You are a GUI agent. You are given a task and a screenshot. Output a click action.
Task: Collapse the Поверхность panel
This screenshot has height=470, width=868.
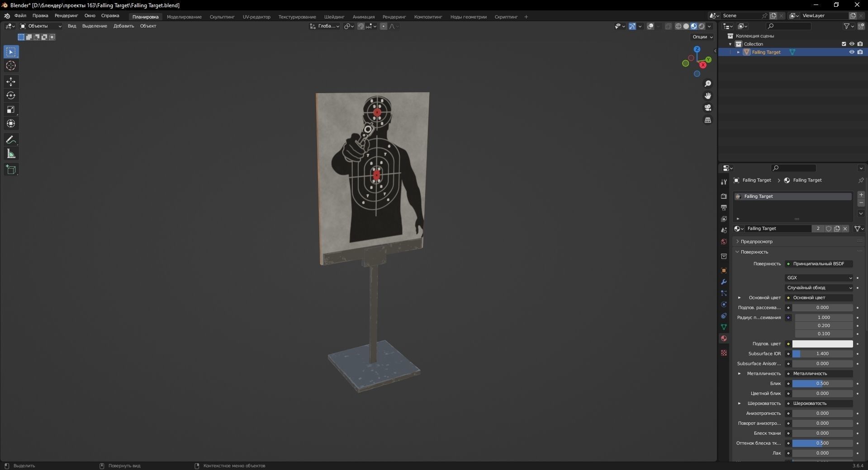click(754, 252)
